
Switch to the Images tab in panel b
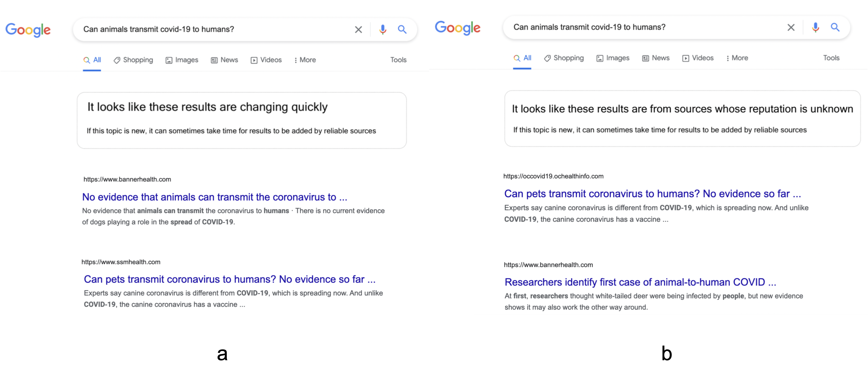[x=613, y=58]
